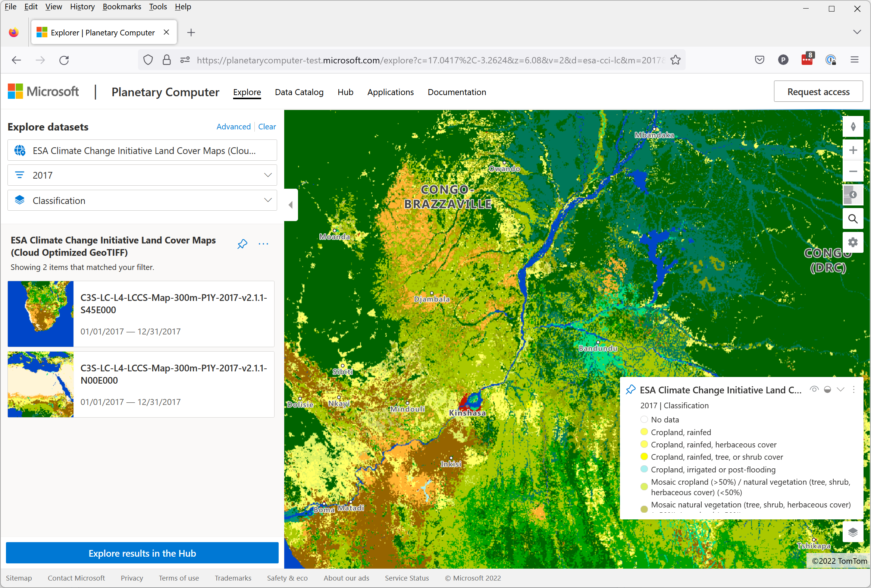The height and width of the screenshot is (588, 871).
Task: Open Firefox tracking protection shield
Action: pos(148,60)
